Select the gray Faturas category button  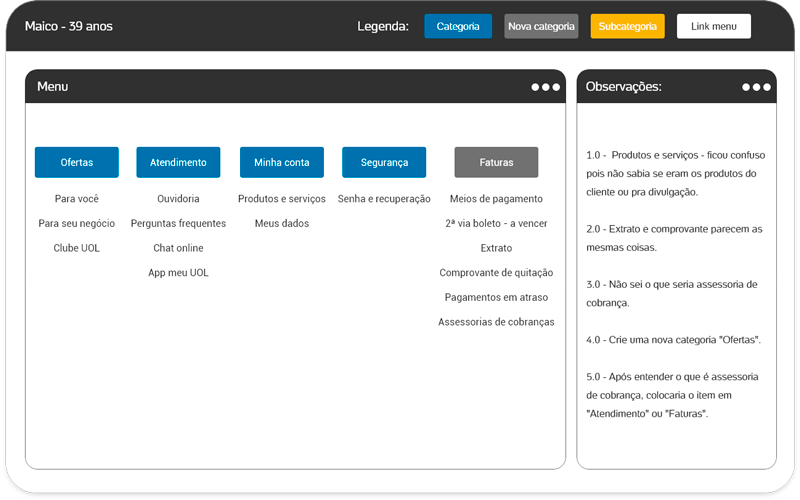pos(496,162)
